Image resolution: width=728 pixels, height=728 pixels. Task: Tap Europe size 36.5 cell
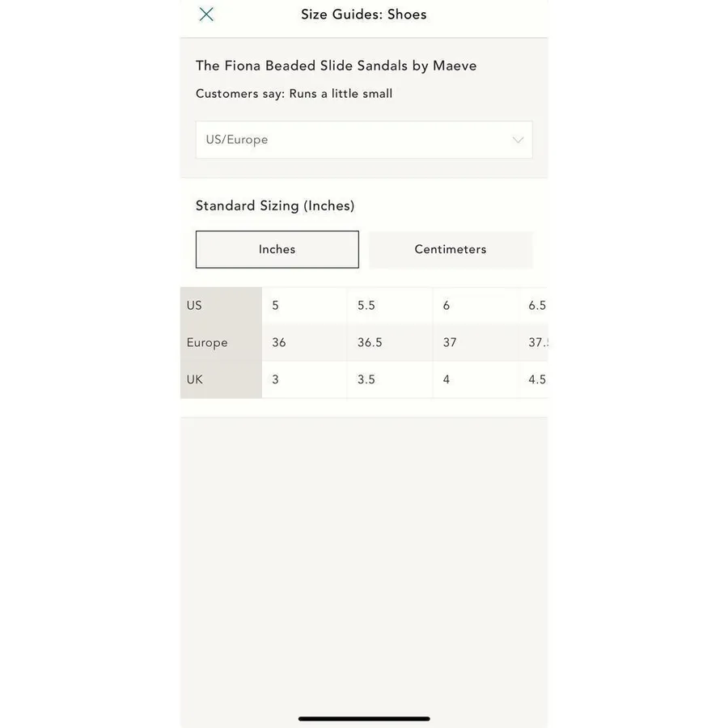(390, 343)
